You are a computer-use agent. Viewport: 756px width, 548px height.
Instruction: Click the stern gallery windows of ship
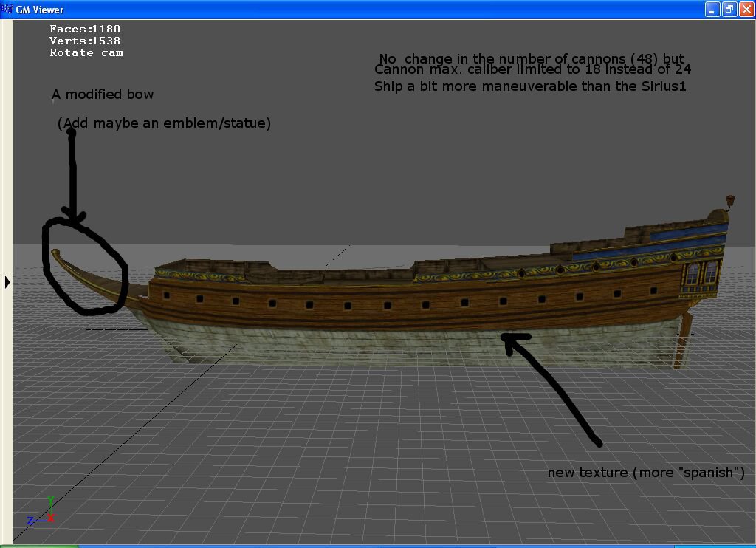pos(701,273)
